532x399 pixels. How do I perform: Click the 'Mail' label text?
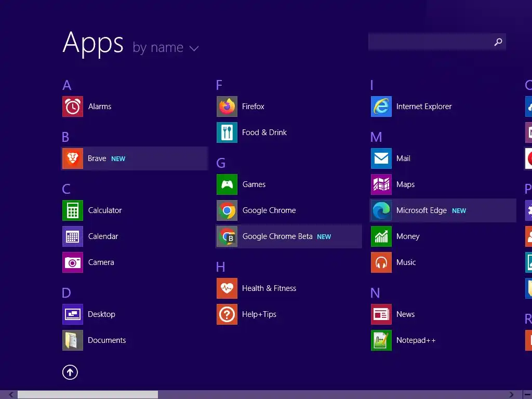tap(403, 158)
